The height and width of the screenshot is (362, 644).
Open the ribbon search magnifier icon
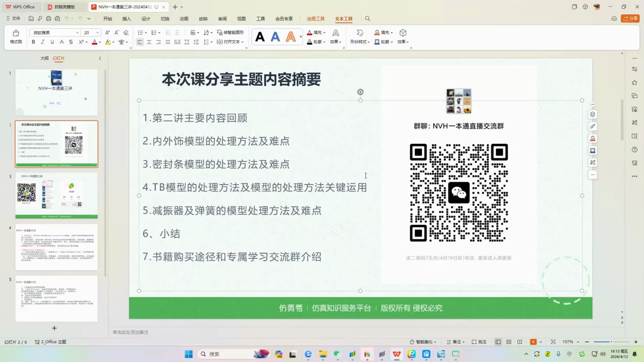(368, 19)
